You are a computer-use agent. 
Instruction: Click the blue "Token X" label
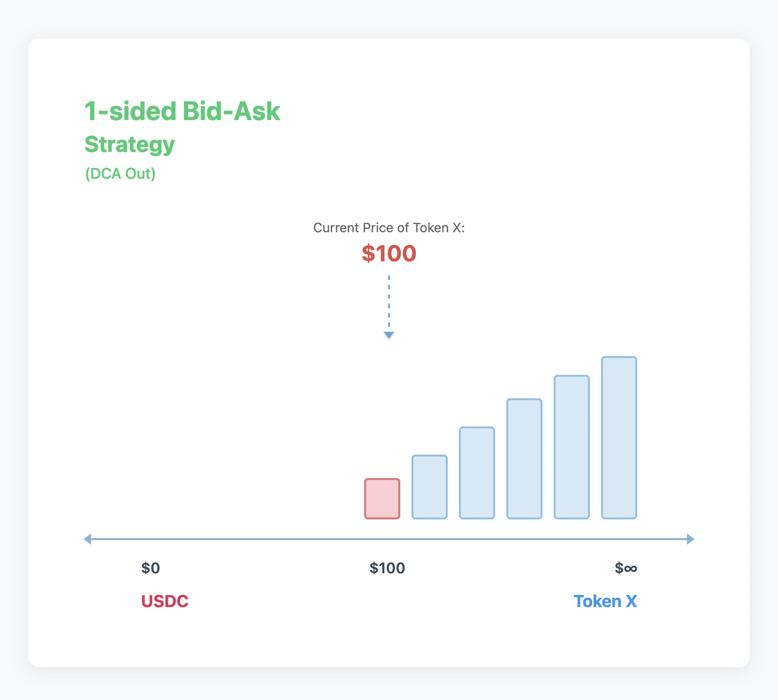(x=605, y=601)
